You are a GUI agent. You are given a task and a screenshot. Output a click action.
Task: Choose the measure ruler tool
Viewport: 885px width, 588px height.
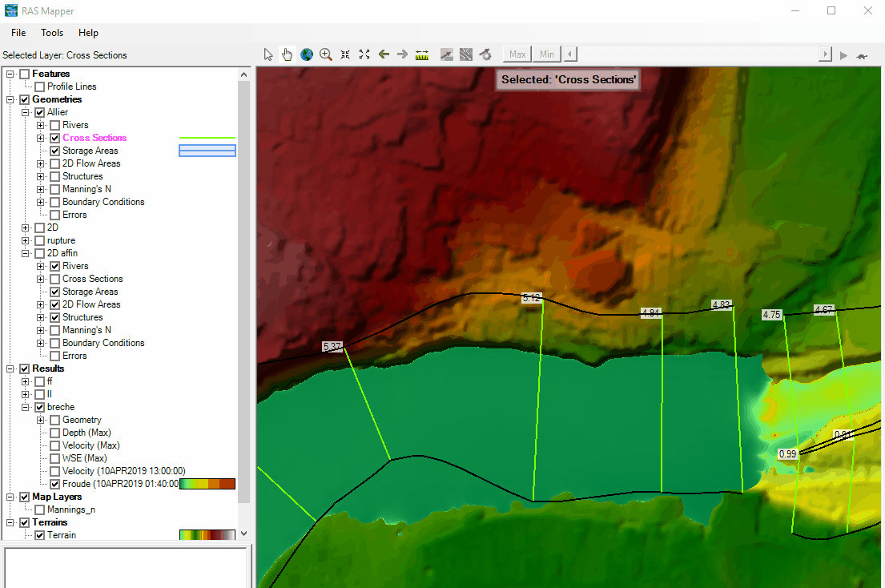pyautogui.click(x=422, y=54)
